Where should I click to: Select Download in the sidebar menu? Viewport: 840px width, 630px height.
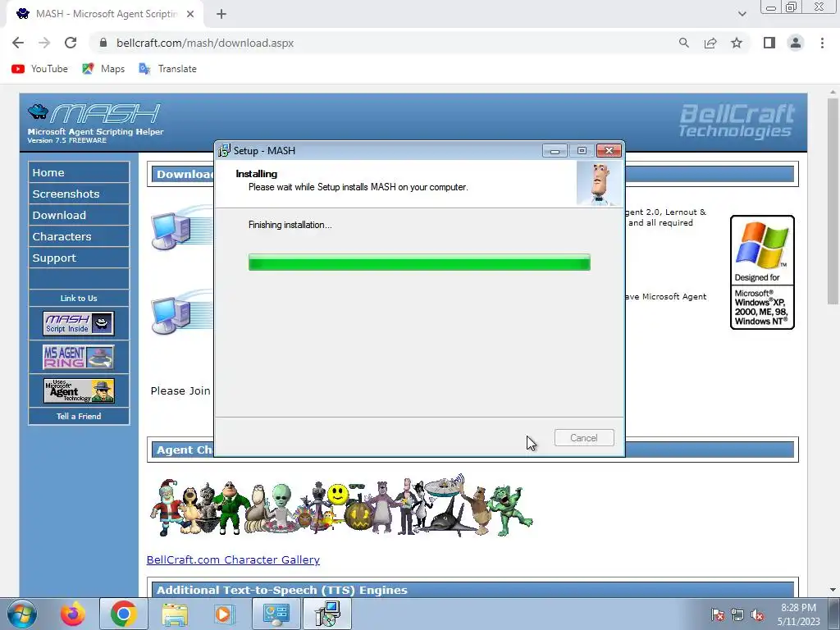click(79, 216)
